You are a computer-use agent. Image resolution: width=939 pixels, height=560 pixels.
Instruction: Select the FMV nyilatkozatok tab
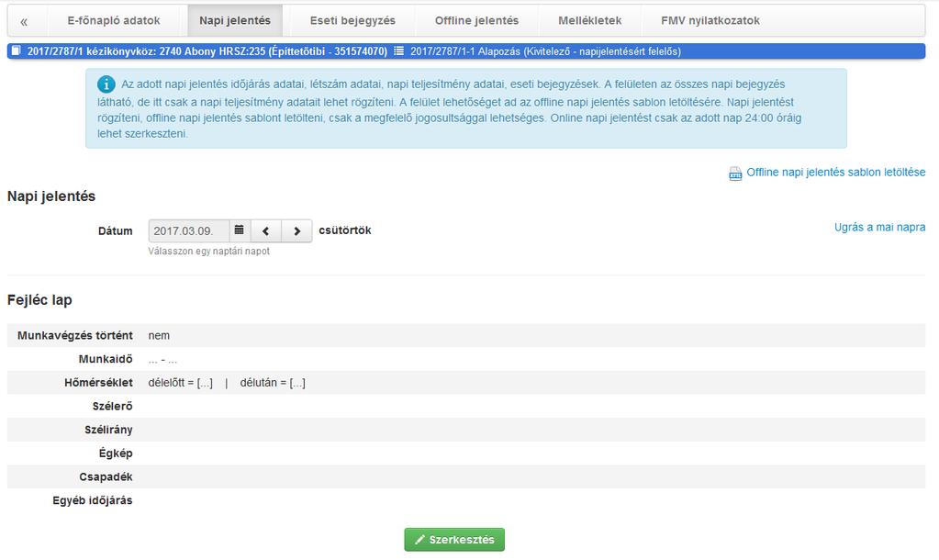coord(710,21)
